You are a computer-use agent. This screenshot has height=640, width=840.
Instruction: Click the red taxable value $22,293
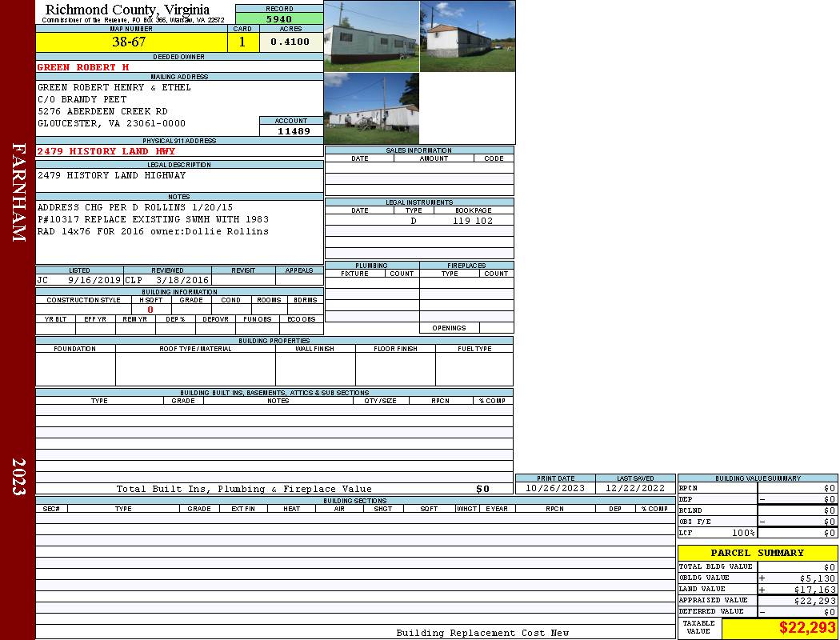(x=806, y=628)
